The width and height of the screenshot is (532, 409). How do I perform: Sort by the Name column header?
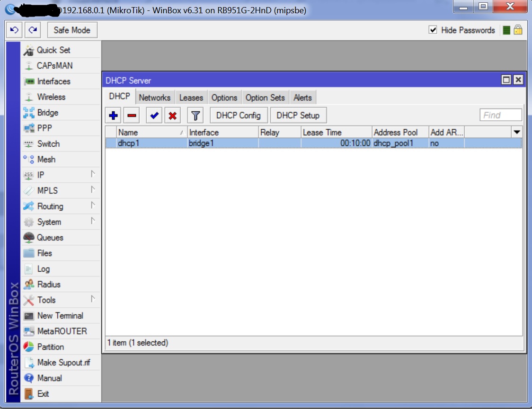click(151, 133)
